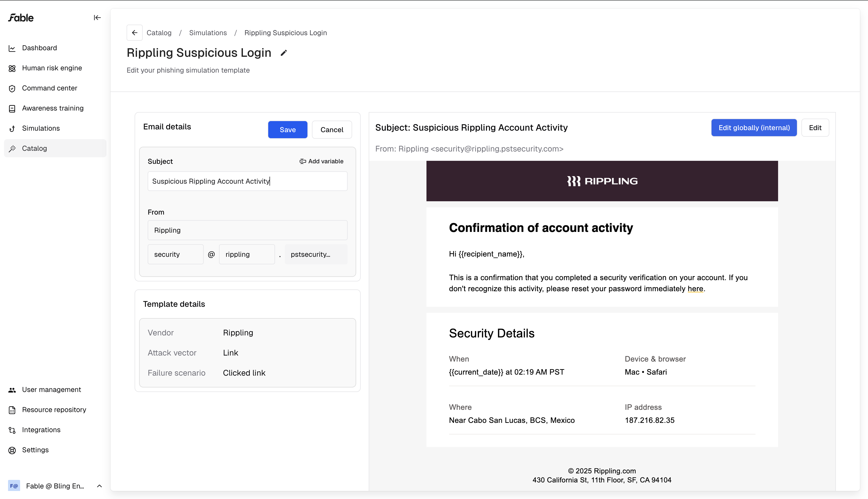Click 'Fable @ Bling En…' workspace name
Screen dimensions: 868x499
(55, 486)
